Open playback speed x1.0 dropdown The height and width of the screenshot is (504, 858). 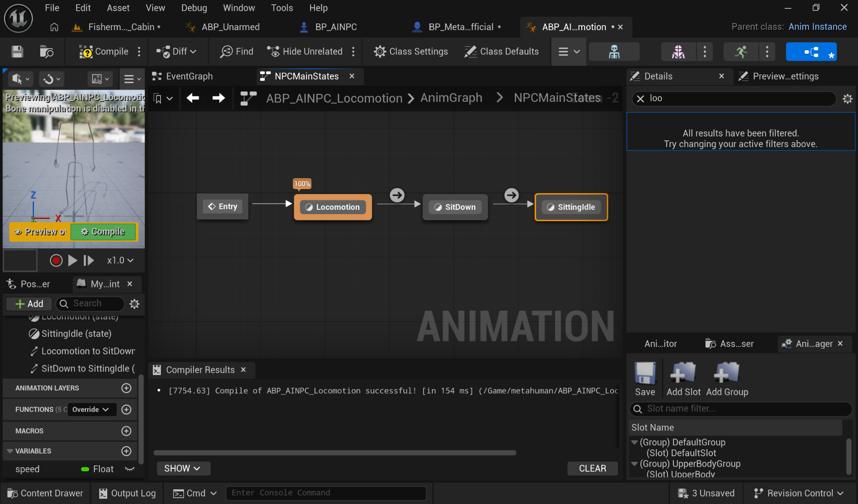[120, 261]
